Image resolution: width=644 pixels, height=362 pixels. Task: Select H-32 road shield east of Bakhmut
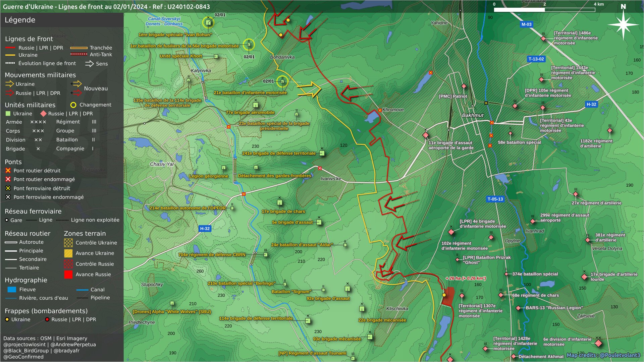(591, 104)
